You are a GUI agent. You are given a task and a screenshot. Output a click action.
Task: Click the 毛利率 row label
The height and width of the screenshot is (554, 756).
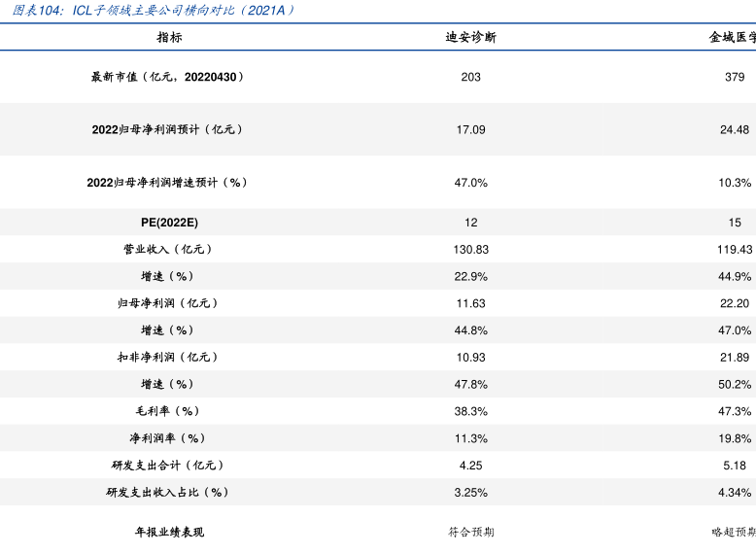click(167, 411)
